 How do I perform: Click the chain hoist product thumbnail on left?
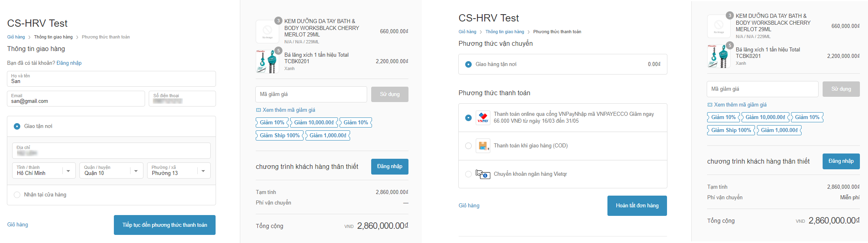click(x=267, y=62)
